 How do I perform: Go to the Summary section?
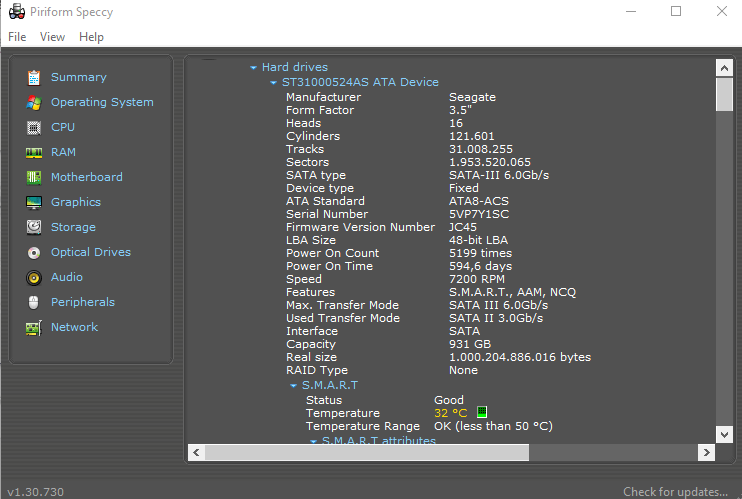point(79,77)
